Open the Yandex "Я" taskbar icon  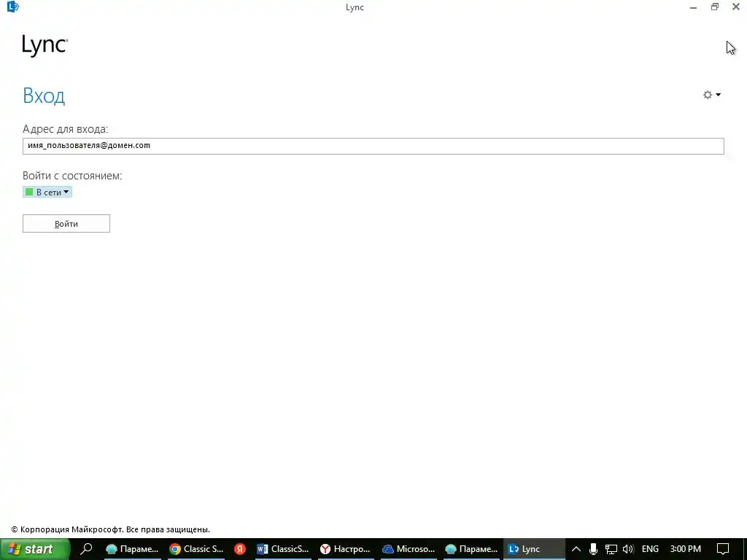click(240, 549)
